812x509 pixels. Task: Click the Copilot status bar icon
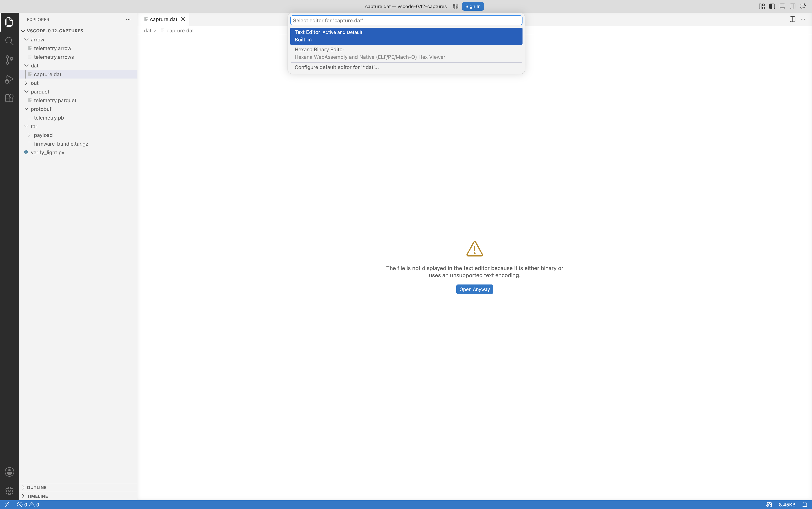[769, 505]
